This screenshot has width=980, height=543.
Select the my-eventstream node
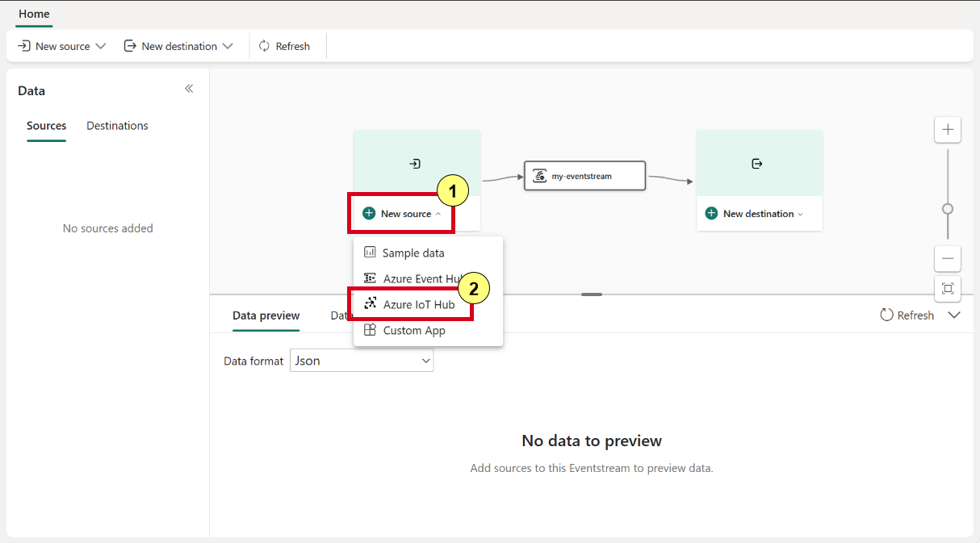click(x=584, y=176)
